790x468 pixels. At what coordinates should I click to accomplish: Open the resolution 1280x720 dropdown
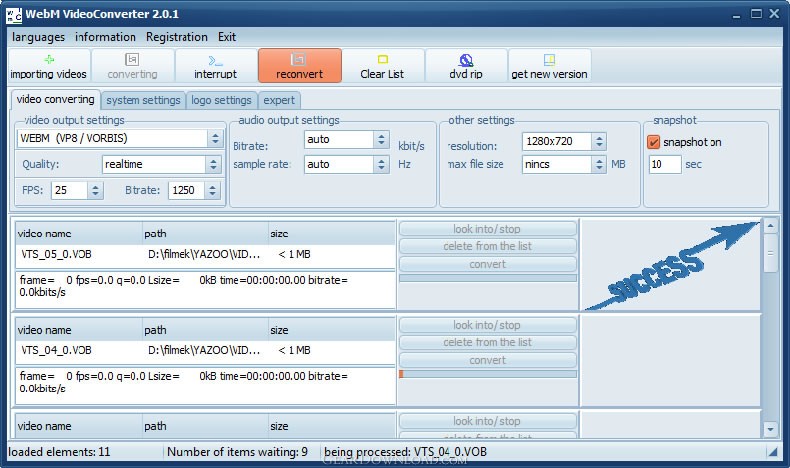click(599, 142)
